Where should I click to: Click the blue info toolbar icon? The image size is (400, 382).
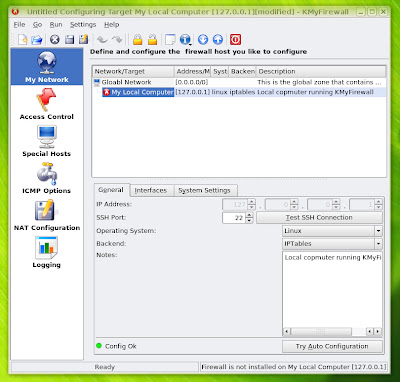[185, 39]
